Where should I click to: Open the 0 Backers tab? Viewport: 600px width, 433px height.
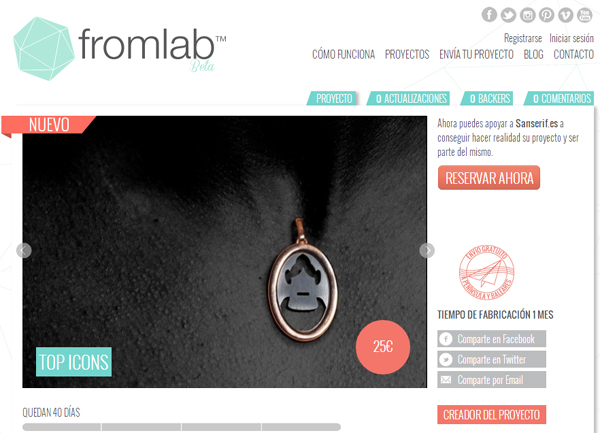487,98
